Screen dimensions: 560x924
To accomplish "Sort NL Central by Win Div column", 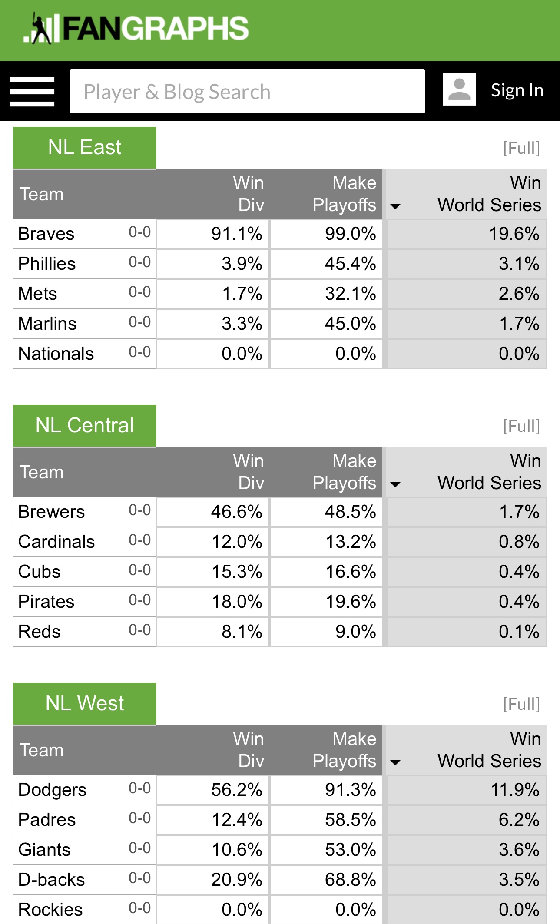I will pos(249,472).
